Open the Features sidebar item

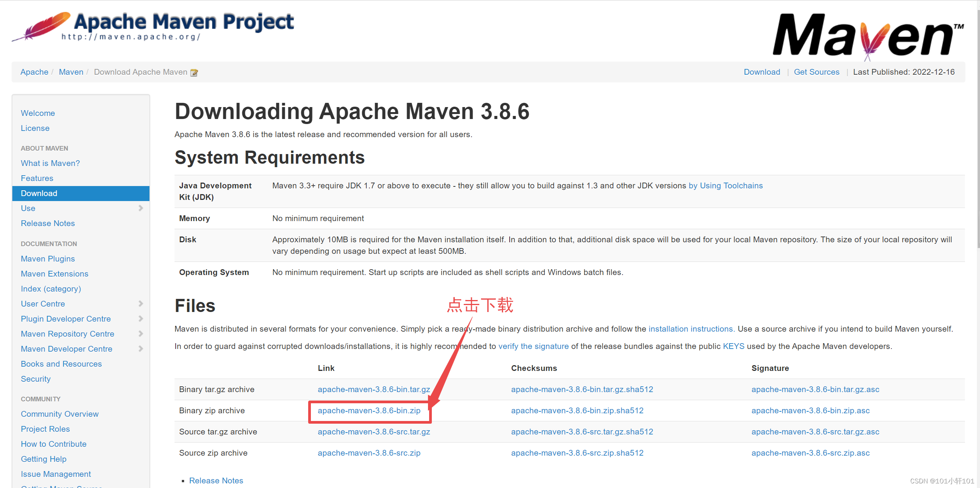(37, 178)
